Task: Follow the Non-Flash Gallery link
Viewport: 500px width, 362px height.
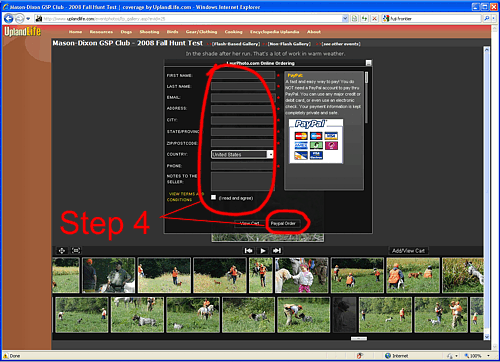Action: click(289, 44)
